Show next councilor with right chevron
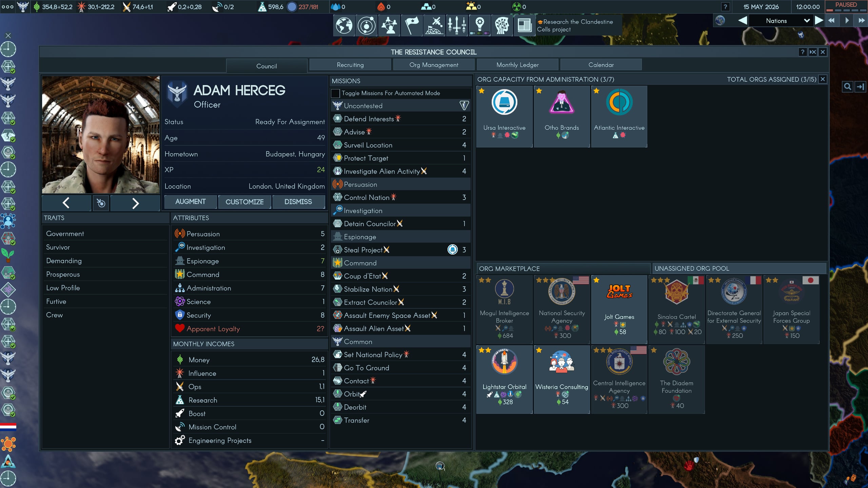Viewport: 868px width, 488px height. pos(135,203)
